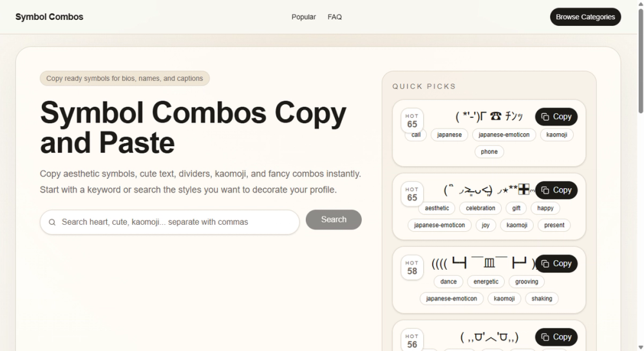Click the teary-eyed kaomoji in HOT 56 card
Image resolution: width=644 pixels, height=351 pixels.
click(489, 337)
